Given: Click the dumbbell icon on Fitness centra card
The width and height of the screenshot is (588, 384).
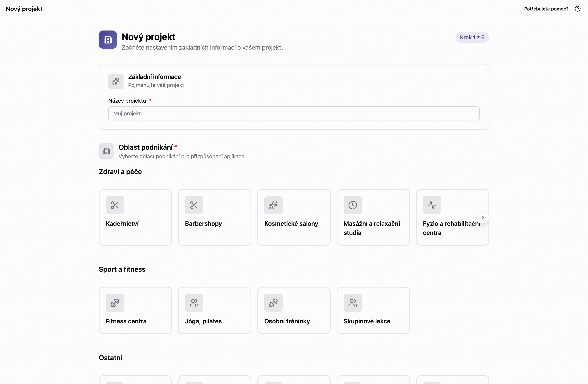Looking at the screenshot, I should (115, 303).
